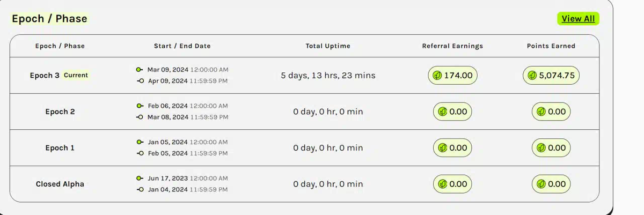Screen dimensions: 644x215
Task: Click the leaf icon in Epoch 1 referral earnings
Action: (x=443, y=148)
